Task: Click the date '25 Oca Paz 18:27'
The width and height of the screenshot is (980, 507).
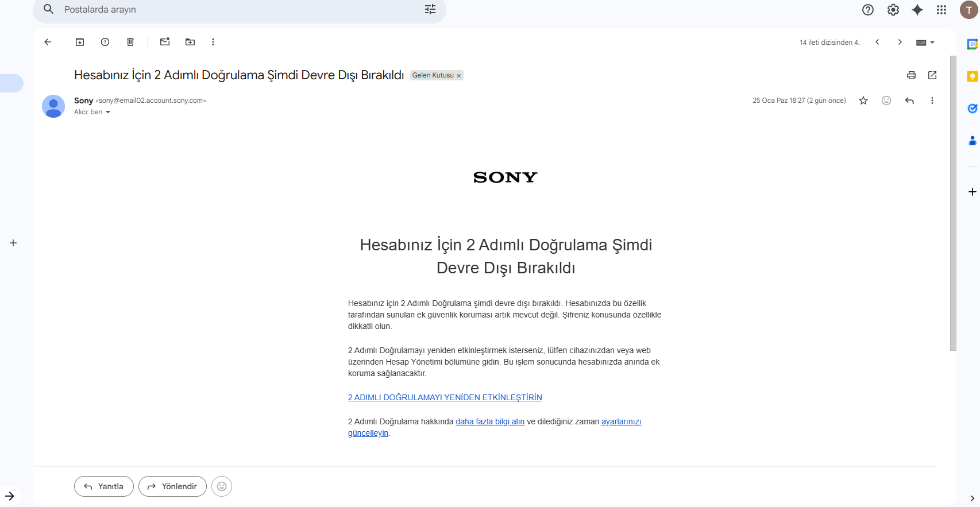Action: [x=778, y=100]
